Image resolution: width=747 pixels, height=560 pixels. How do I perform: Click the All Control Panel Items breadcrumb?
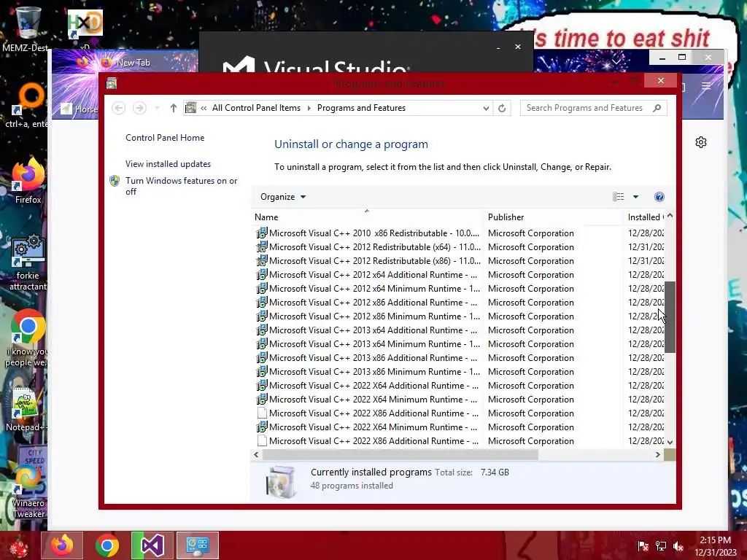pos(256,108)
